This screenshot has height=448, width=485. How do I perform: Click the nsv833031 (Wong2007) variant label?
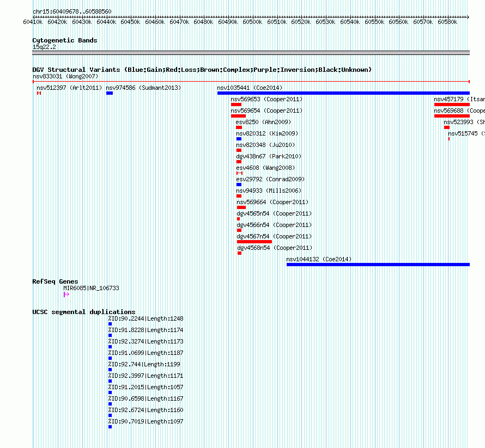click(65, 76)
